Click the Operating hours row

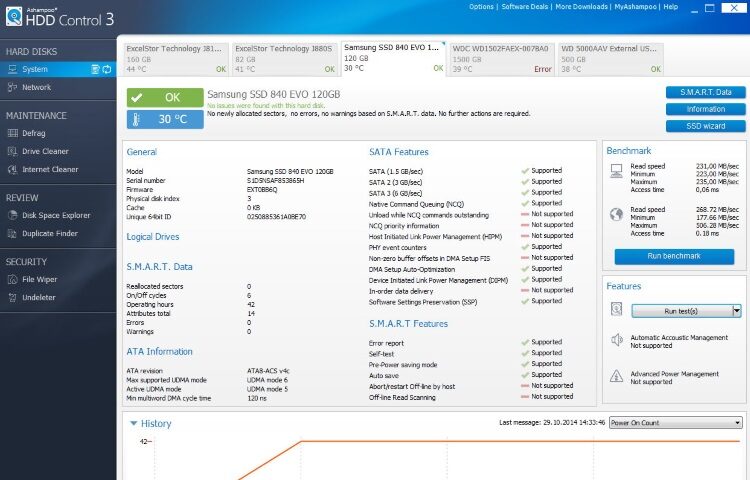click(x=190, y=305)
